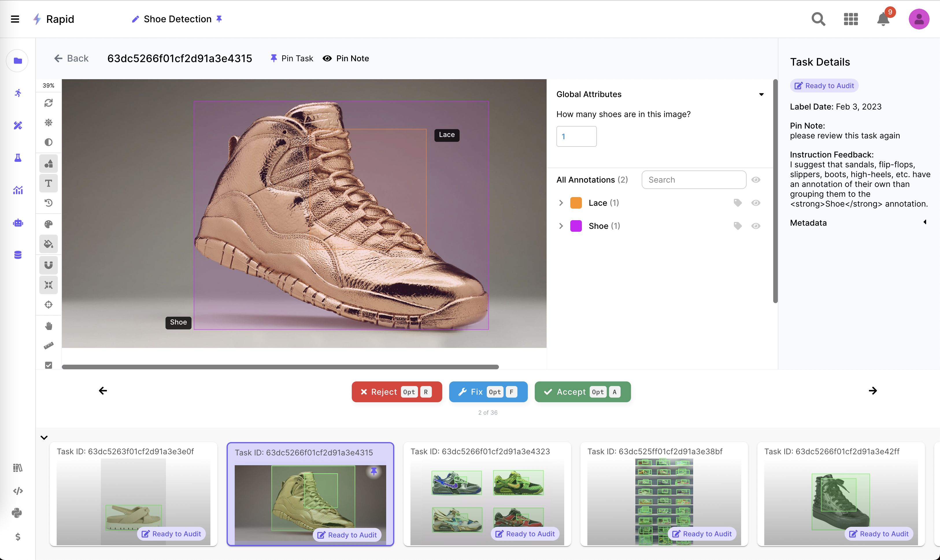Click the purple Shoe color swatch
The image size is (940, 560).
coord(576,226)
